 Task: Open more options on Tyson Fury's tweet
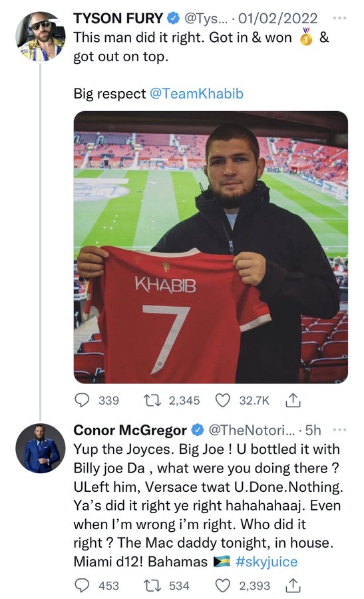click(339, 18)
